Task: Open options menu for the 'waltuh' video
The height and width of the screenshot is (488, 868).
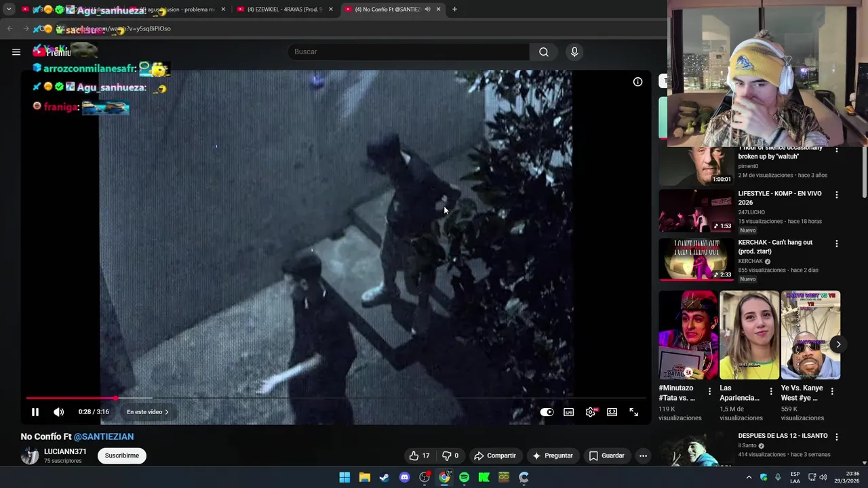Action: click(836, 149)
